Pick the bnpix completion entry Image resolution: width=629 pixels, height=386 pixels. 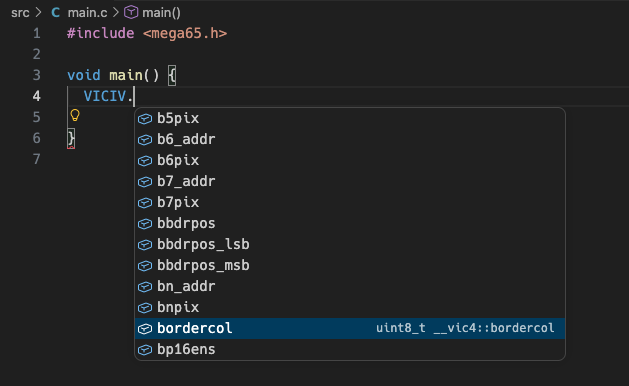pyautogui.click(x=350, y=307)
